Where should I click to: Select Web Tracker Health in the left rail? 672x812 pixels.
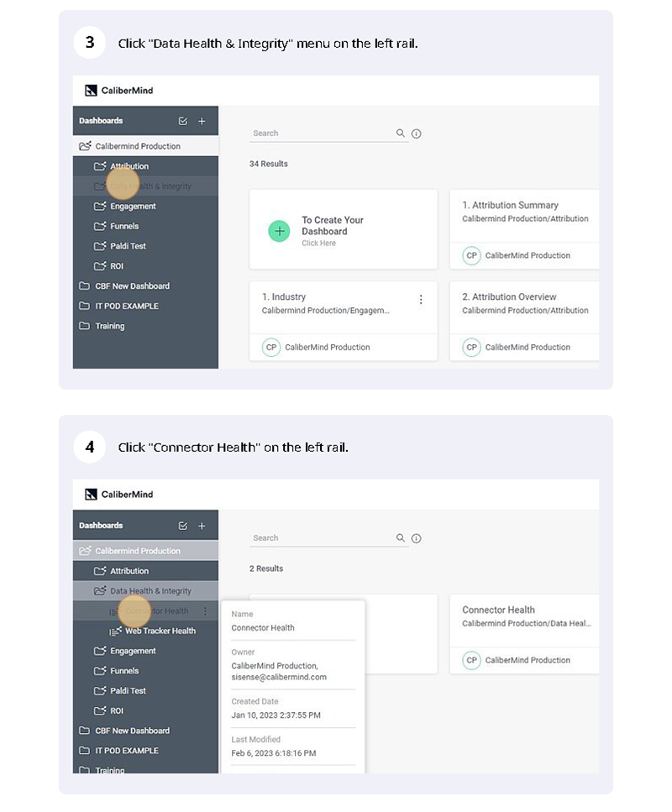pyautogui.click(x=145, y=631)
